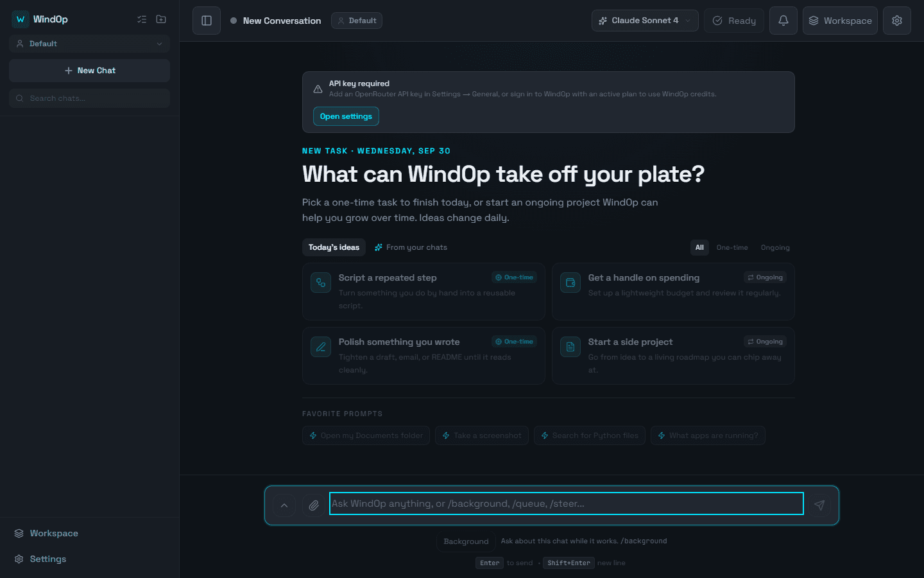Open the notifications bell
The height and width of the screenshot is (578, 924).
[783, 21]
